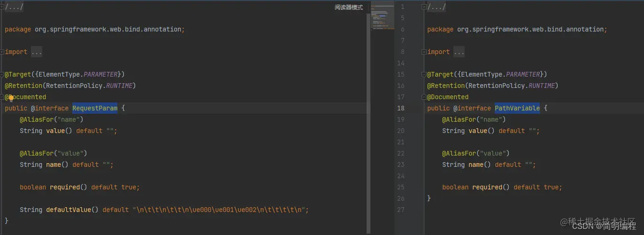Click closing brace on line 26
This screenshot has width=644, height=235.
(x=429, y=198)
